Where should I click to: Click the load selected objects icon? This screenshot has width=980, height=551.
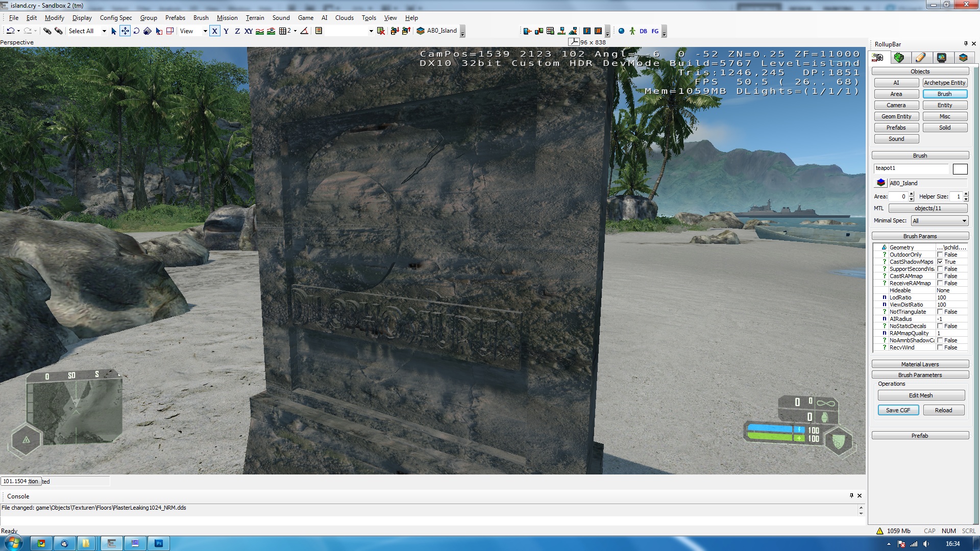(x=406, y=31)
